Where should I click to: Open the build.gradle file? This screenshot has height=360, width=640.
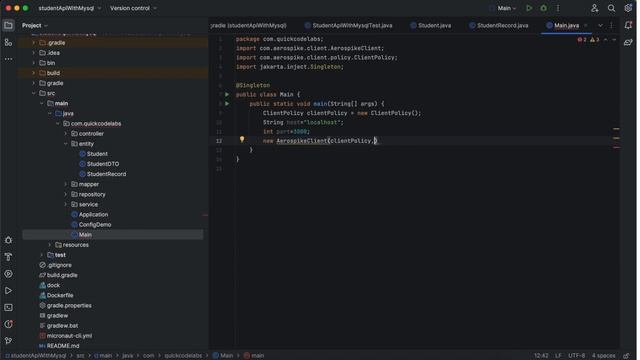coord(62,276)
